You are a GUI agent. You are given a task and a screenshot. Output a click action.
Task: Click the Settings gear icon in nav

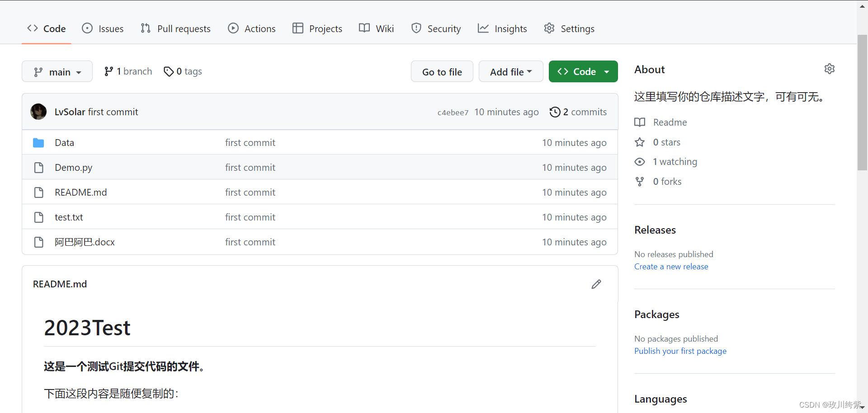549,28
